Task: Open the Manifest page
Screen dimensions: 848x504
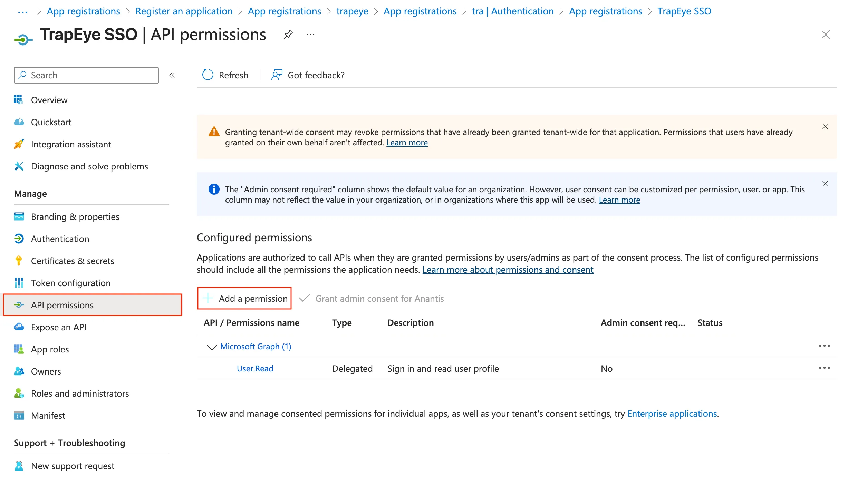Action: [48, 415]
